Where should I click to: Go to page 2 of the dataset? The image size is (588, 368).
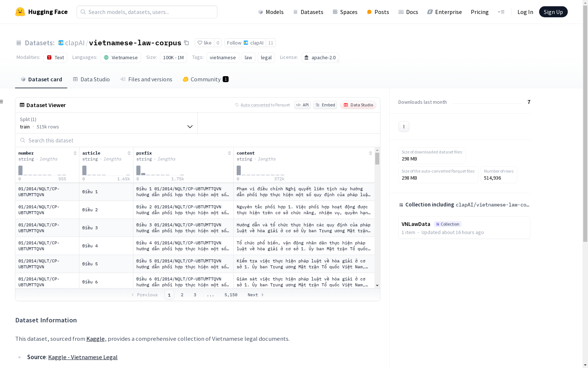(182, 295)
